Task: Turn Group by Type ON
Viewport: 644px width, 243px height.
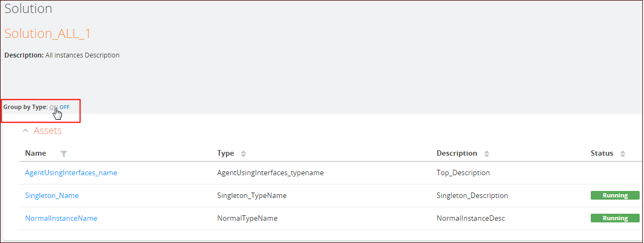Action: (x=53, y=107)
